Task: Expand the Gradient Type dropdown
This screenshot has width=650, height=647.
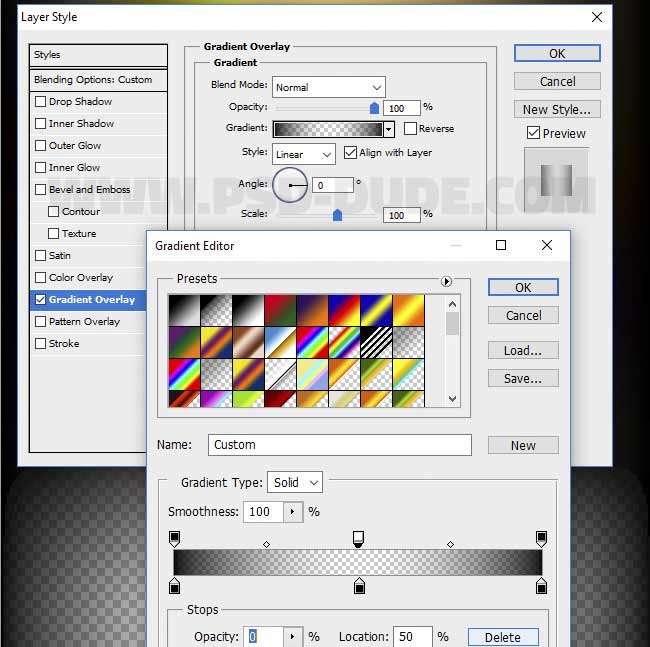Action: (295, 482)
